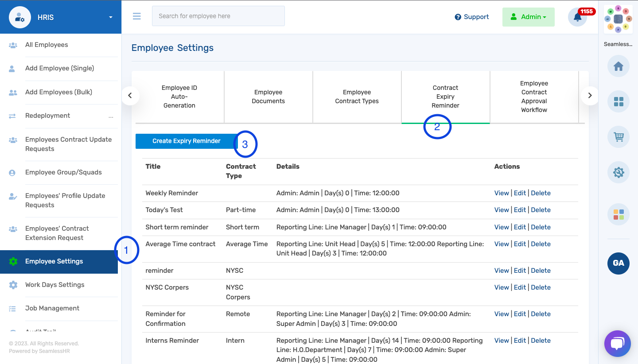Open the Employee Contract Approval Workflow tab
Image resolution: width=638 pixels, height=364 pixels.
click(x=534, y=97)
